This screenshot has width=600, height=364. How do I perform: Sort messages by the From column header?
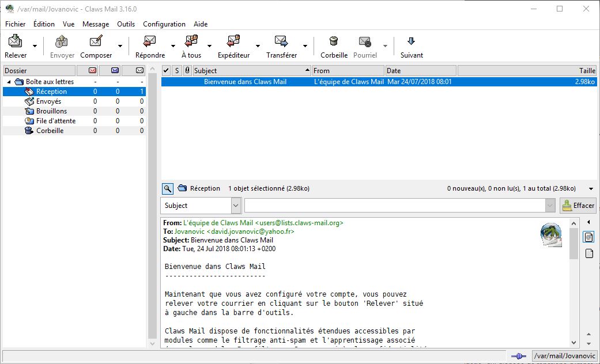[x=348, y=70]
